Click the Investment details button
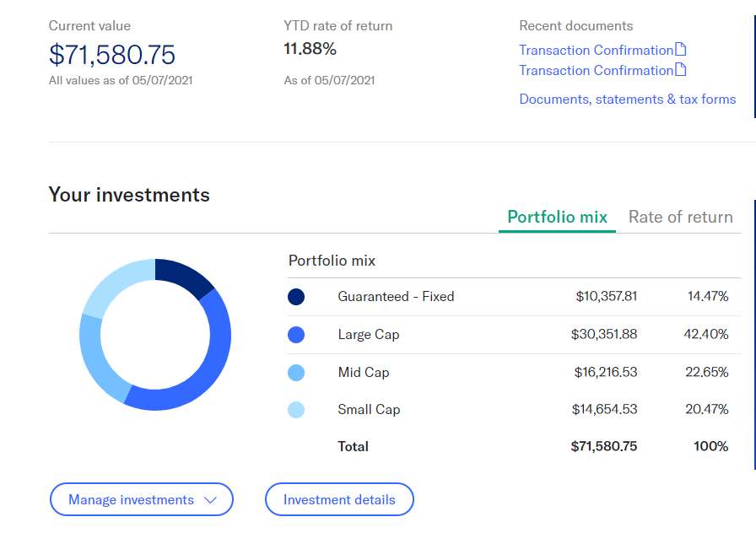The width and height of the screenshot is (756, 533). [339, 499]
